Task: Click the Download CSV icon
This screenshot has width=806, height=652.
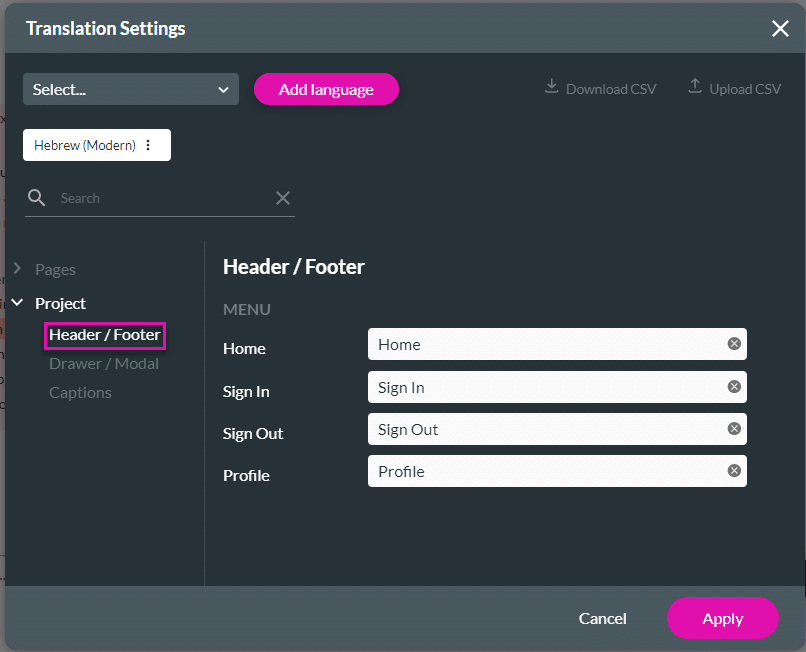Action: coord(551,88)
